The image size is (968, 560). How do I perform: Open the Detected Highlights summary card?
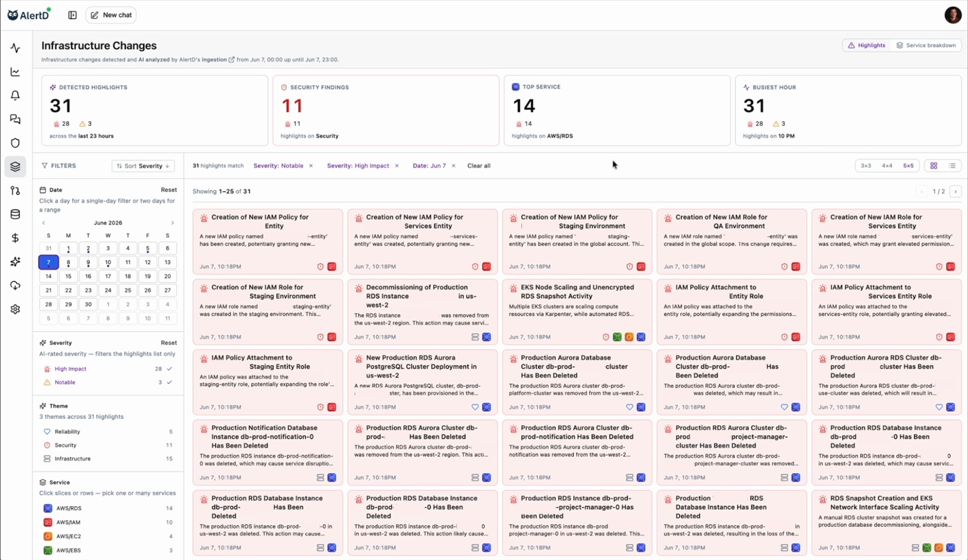(x=155, y=111)
